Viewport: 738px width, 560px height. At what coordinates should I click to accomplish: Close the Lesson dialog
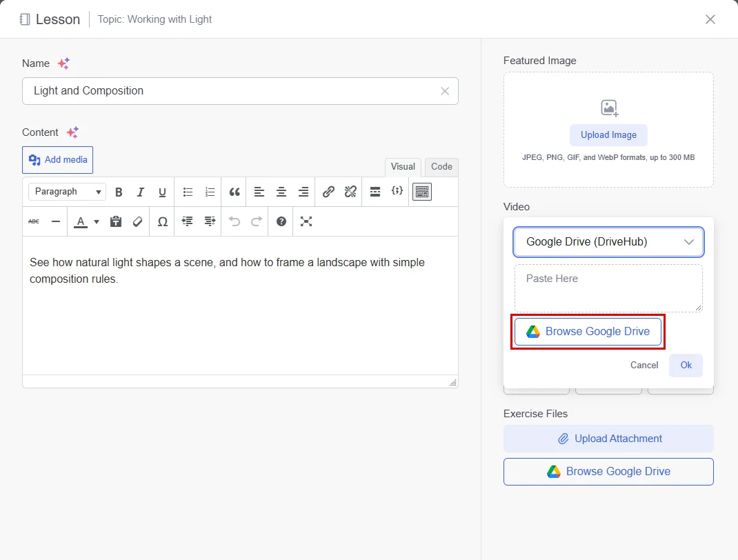710,19
